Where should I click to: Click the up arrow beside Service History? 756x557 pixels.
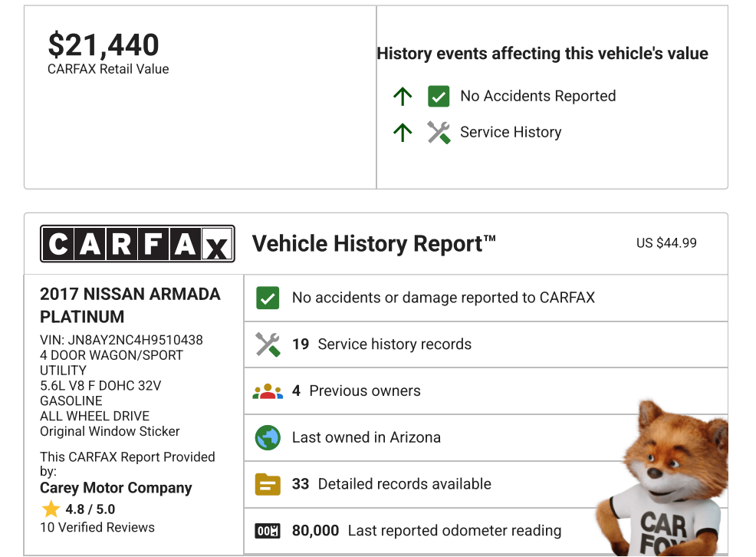coord(403,133)
